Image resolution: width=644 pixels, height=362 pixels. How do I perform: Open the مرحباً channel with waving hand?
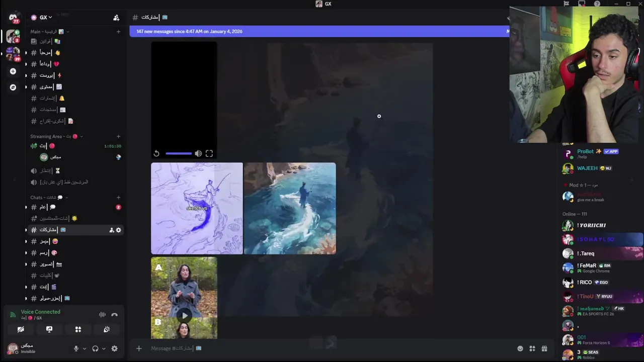click(x=75, y=52)
